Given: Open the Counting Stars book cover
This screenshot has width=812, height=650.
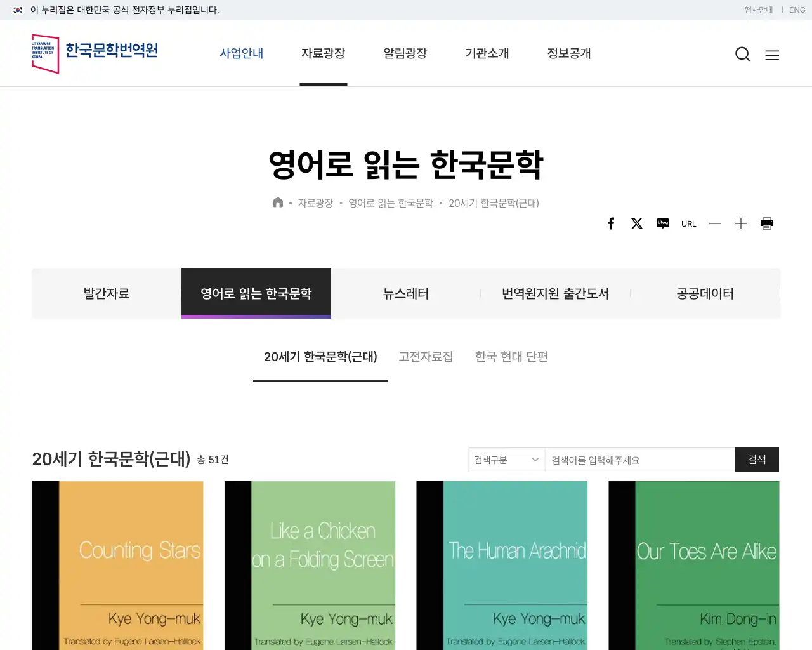Looking at the screenshot, I should coord(118,566).
